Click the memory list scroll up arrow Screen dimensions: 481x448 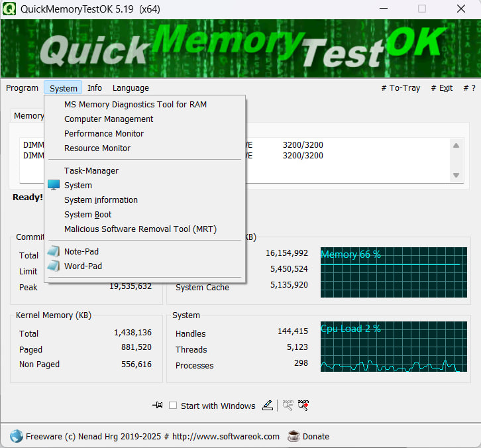pos(456,145)
